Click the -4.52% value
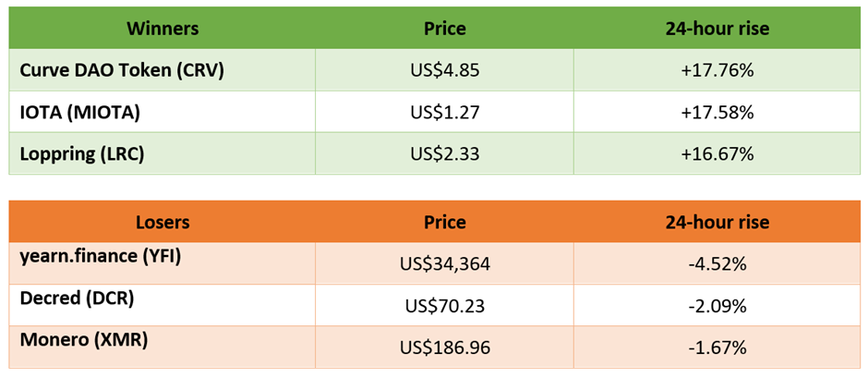 click(x=717, y=264)
